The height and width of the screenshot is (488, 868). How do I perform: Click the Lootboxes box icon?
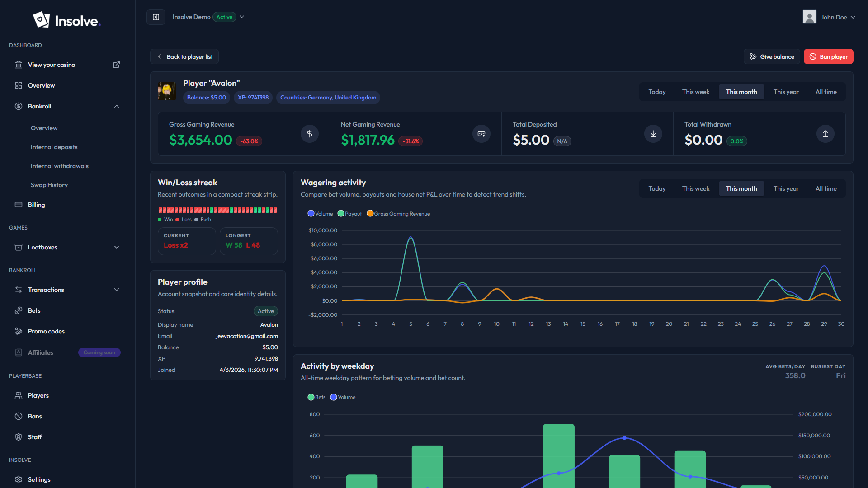pyautogui.click(x=19, y=247)
